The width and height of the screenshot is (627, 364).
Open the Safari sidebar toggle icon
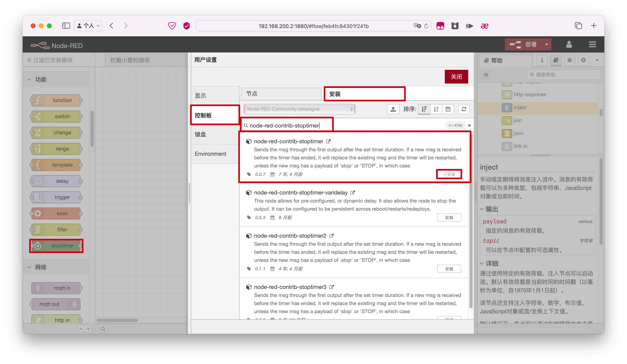click(66, 26)
